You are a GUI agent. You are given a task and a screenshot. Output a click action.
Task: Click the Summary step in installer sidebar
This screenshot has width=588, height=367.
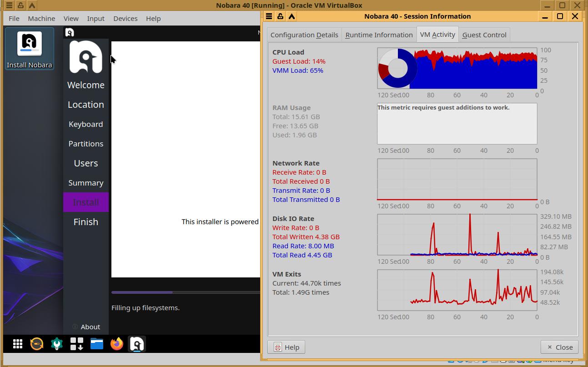click(86, 183)
